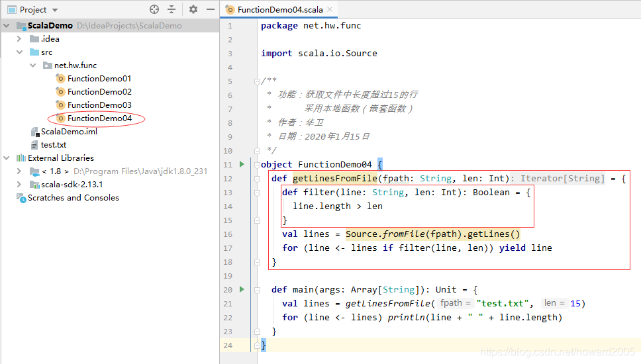Click the FunctionDemo03 Scala object icon
Screen dimensions: 641x364
coord(60,105)
